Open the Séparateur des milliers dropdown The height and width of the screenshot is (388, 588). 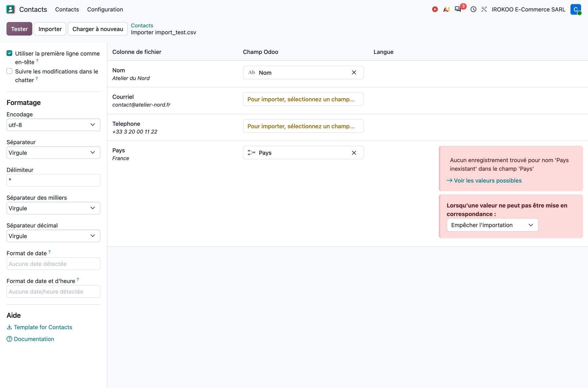(x=53, y=208)
